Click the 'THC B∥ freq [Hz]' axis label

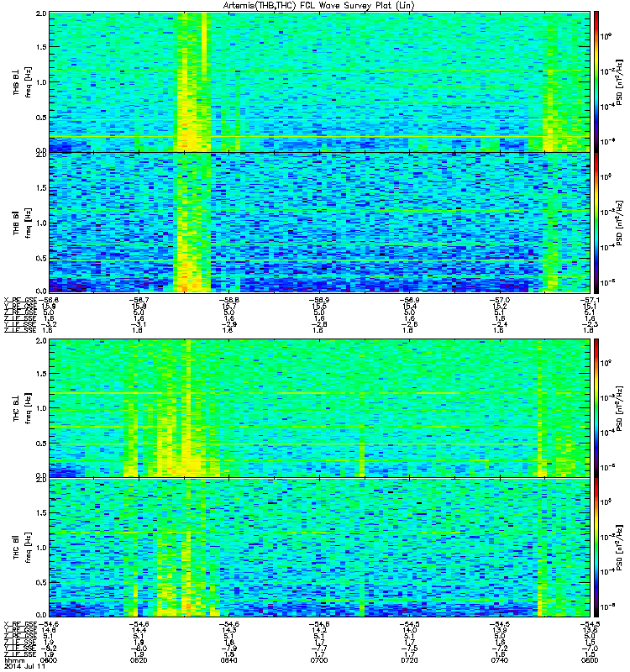pyautogui.click(x=22, y=548)
